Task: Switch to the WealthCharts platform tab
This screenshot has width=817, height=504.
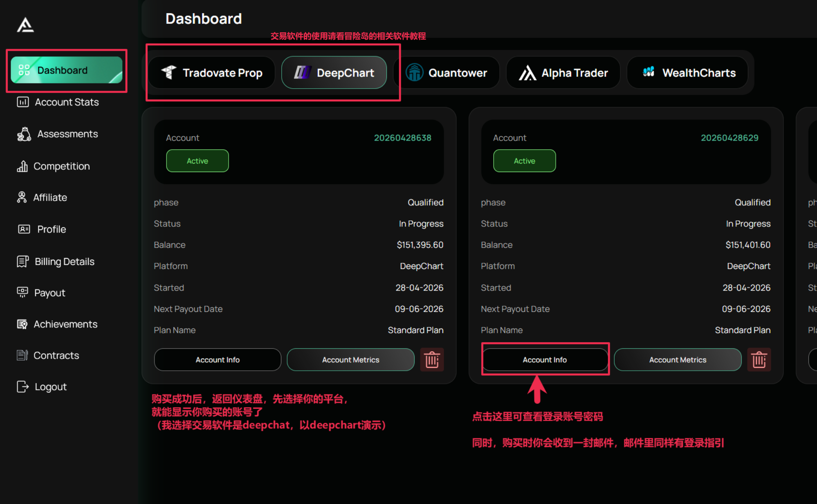Action: (x=687, y=73)
